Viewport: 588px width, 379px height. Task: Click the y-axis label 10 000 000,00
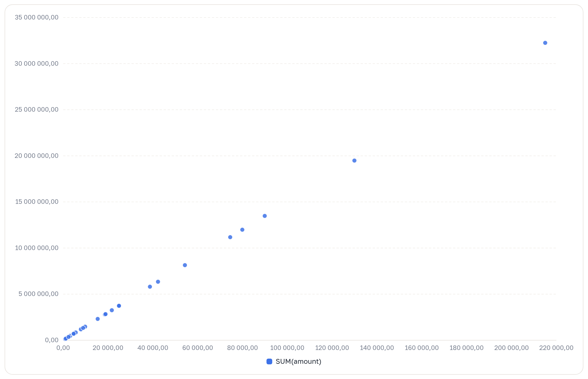pyautogui.click(x=36, y=248)
